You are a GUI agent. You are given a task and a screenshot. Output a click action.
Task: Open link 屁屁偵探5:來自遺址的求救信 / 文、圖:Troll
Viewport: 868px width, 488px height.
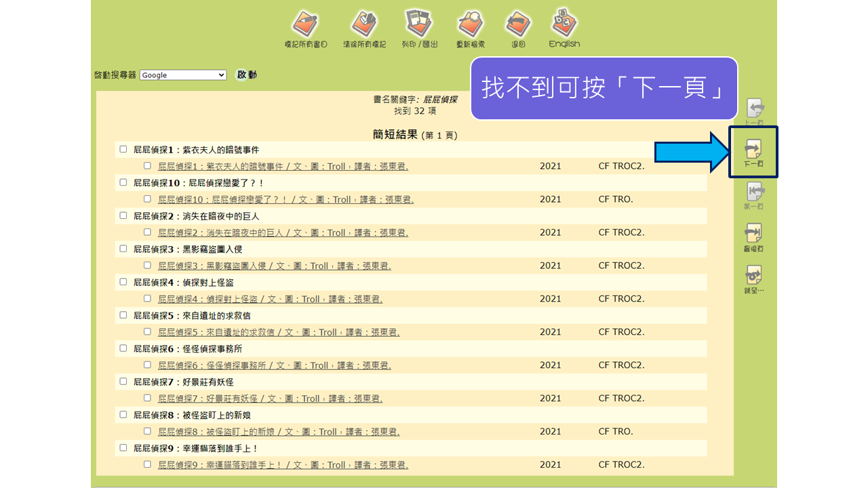279,332
